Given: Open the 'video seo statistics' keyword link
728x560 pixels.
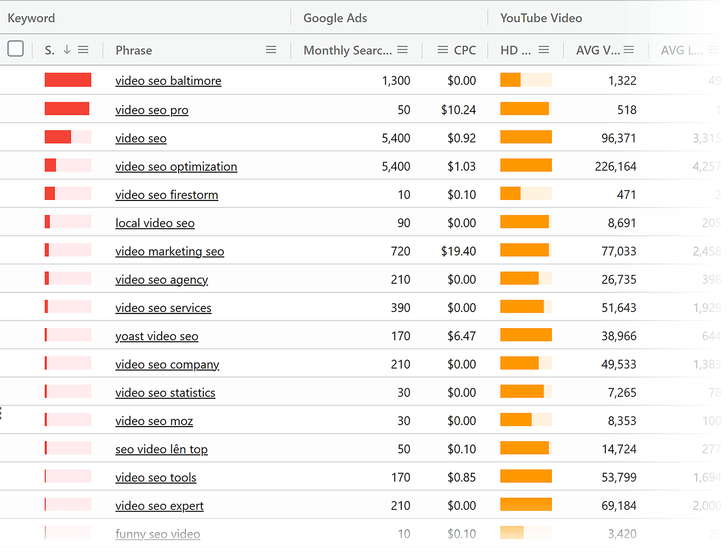Looking at the screenshot, I should coord(165,393).
